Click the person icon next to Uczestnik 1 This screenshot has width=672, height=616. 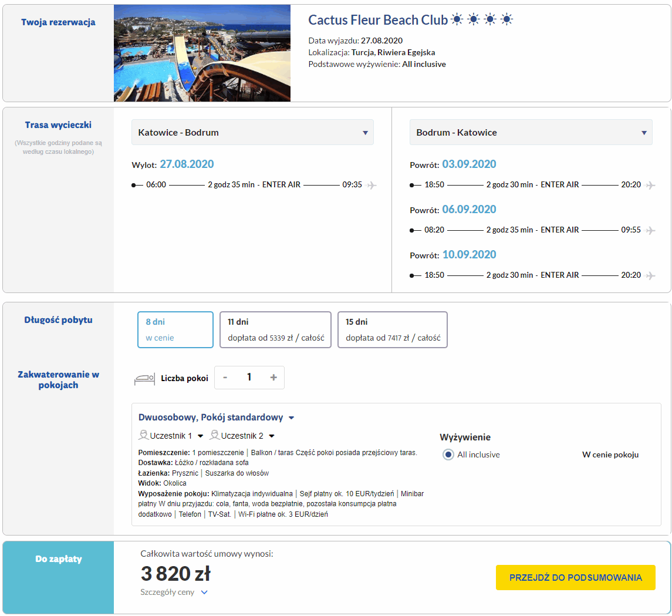click(143, 436)
